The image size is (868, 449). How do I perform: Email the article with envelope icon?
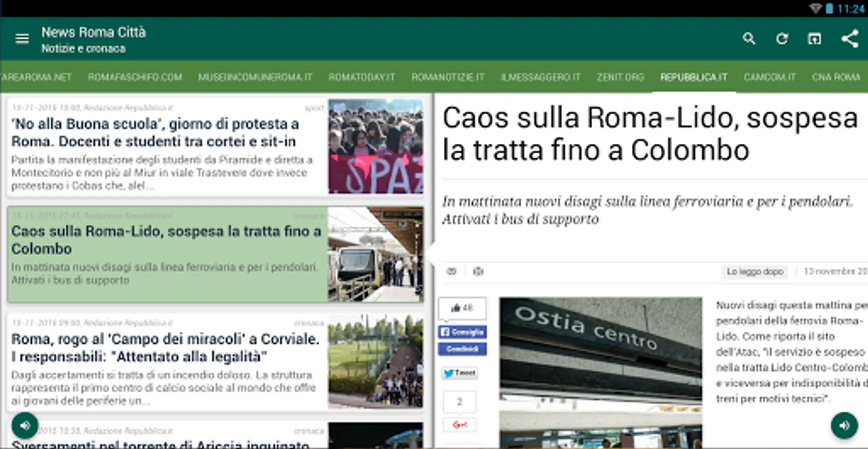click(452, 271)
